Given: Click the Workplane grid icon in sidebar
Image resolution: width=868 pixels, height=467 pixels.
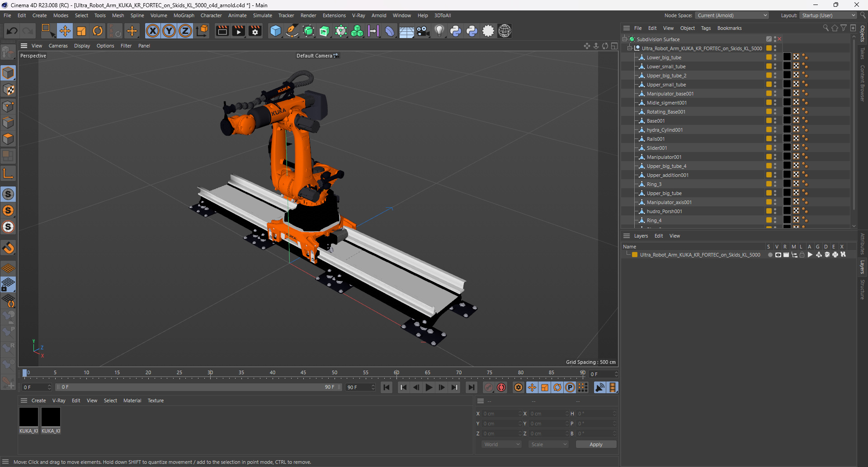Looking at the screenshot, I should [x=8, y=268].
